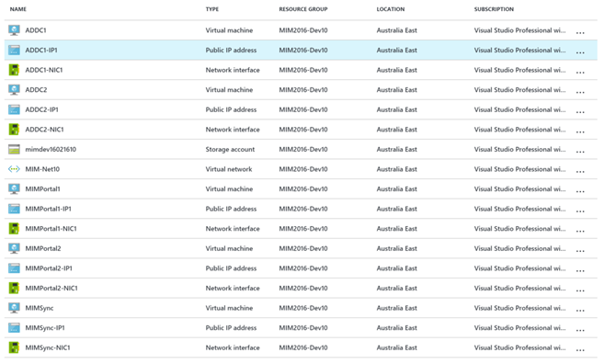Open the ellipsis menu for MIMPortal1-IP1
Screen dimensions: 604x364
click(x=580, y=211)
